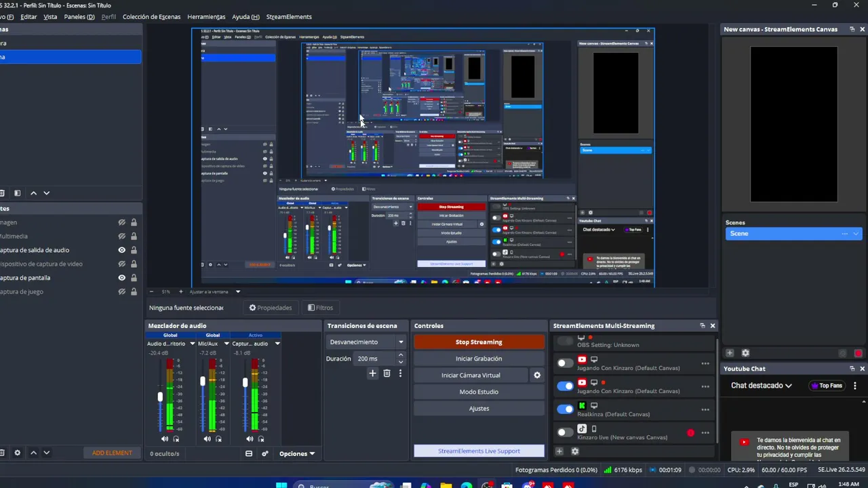Toggle monitoring on Mic/Aux channel

pyautogui.click(x=218, y=439)
